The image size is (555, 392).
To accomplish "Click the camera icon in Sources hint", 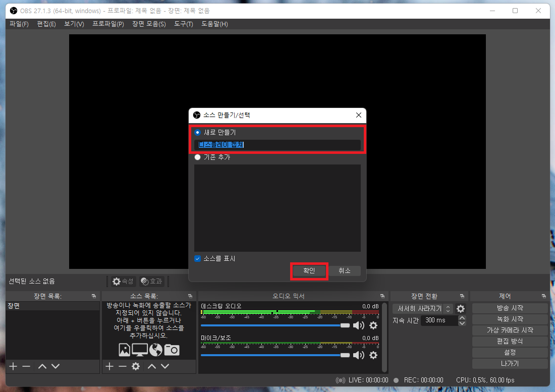I will (x=172, y=350).
